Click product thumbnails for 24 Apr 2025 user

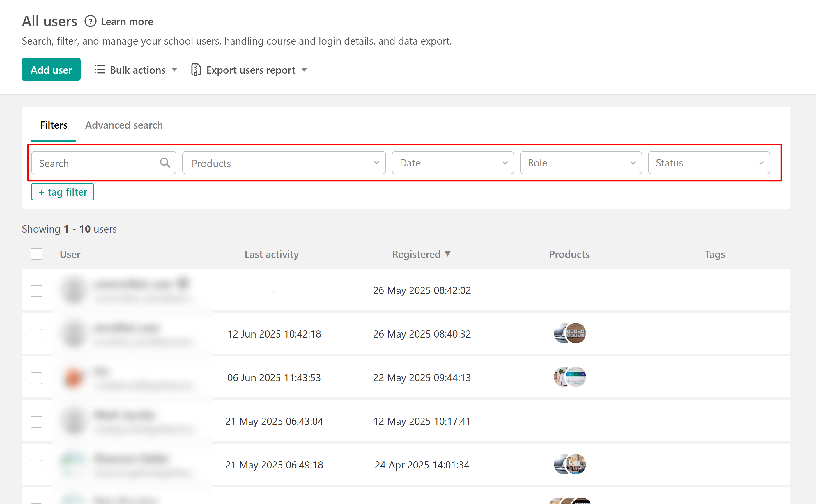[x=569, y=464]
